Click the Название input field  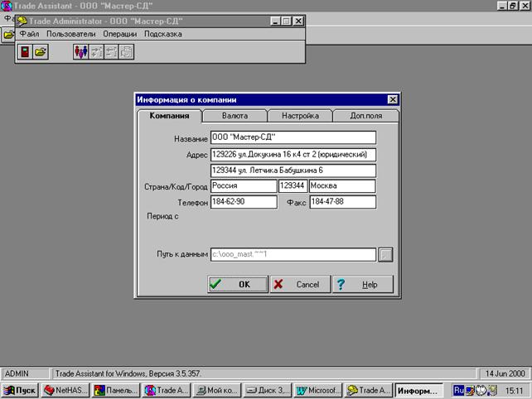pyautogui.click(x=293, y=137)
